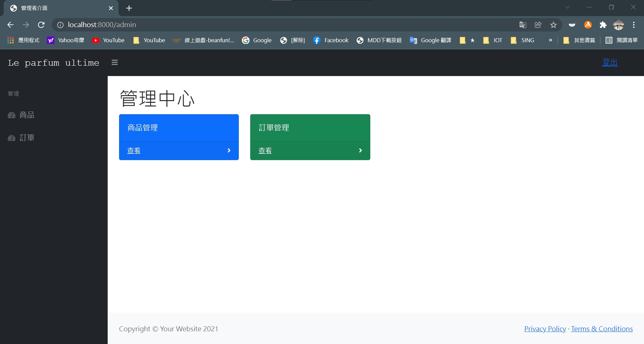Open 商品 in the sidebar

tap(27, 115)
